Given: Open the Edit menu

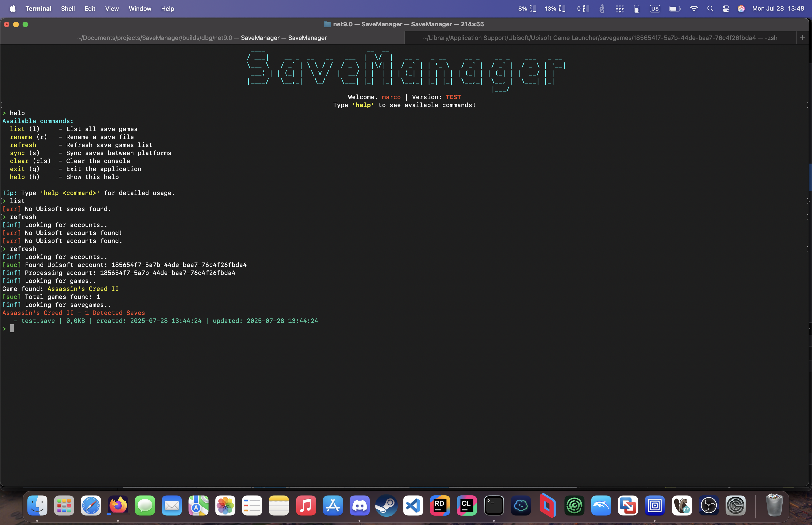Looking at the screenshot, I should pos(90,8).
